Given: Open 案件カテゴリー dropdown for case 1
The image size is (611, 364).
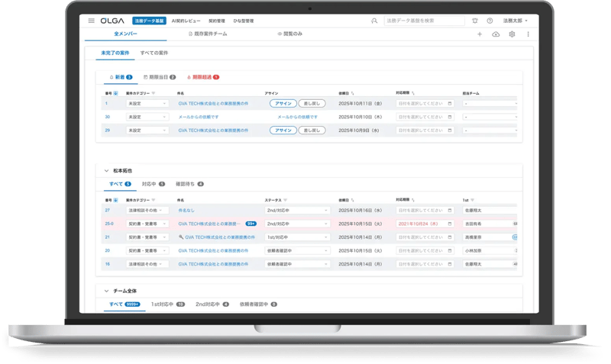Looking at the screenshot, I should click(x=147, y=103).
